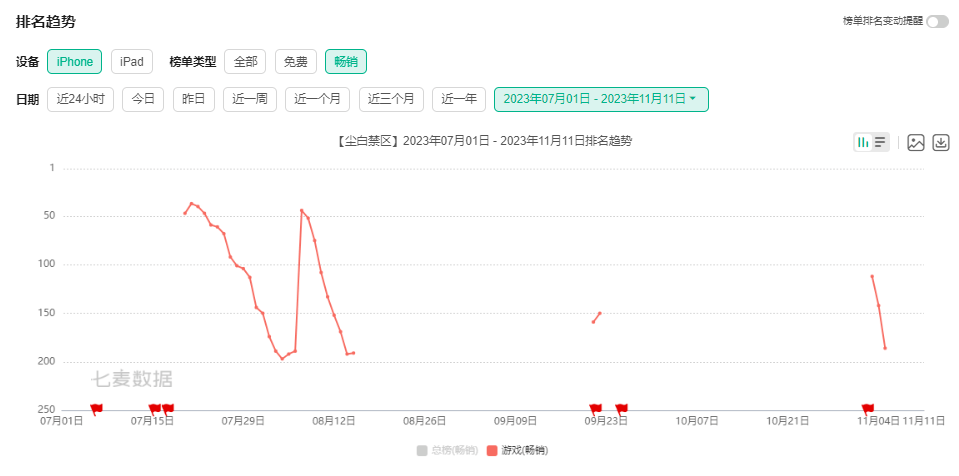959x476 pixels.
Task: Toggle 游戏(畅销) series in legend
Action: (x=517, y=450)
